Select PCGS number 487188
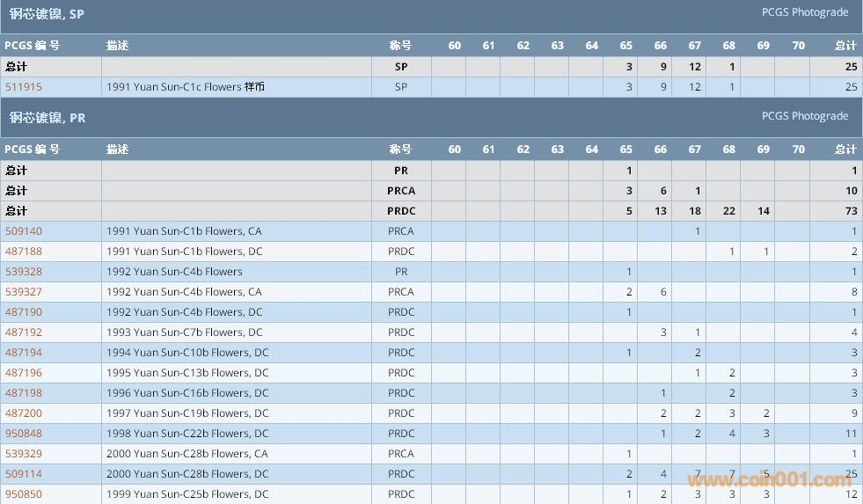 [24, 252]
